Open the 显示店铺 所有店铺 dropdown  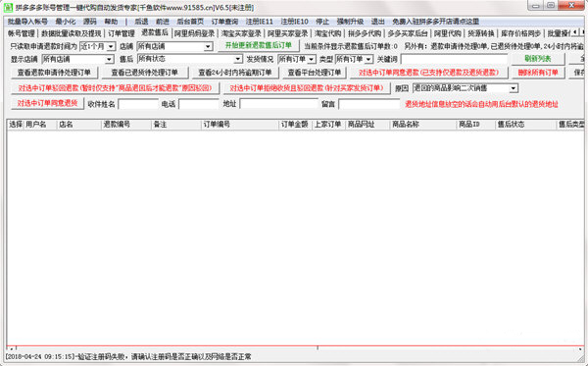click(x=77, y=59)
